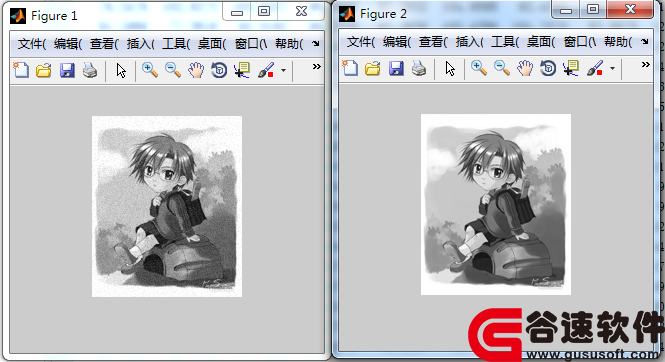Viewport: 665px width, 362px height.
Task: Activate Zoom Out tool in Figure 1
Action: click(173, 70)
